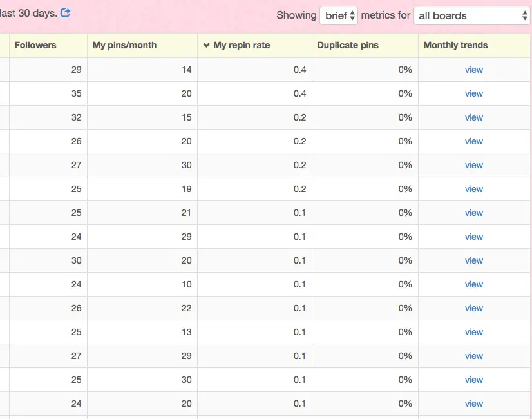The width and height of the screenshot is (532, 419).
Task: Click the My pins/month cell showing 14
Action: click(142, 70)
